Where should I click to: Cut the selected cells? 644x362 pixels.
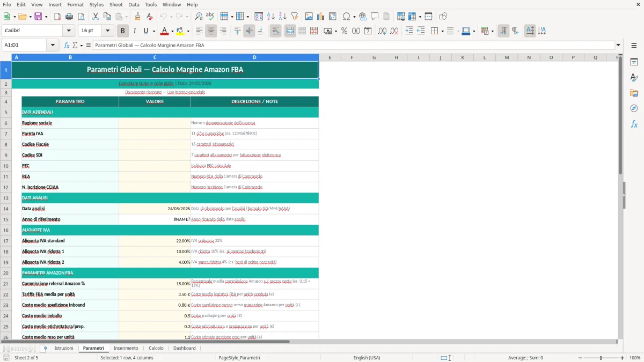pos(95,17)
